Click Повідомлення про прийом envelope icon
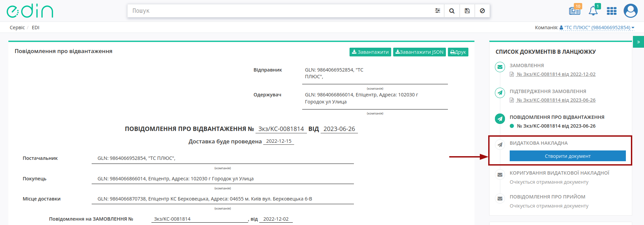Viewport: 644px width, 225px height. pos(500,198)
